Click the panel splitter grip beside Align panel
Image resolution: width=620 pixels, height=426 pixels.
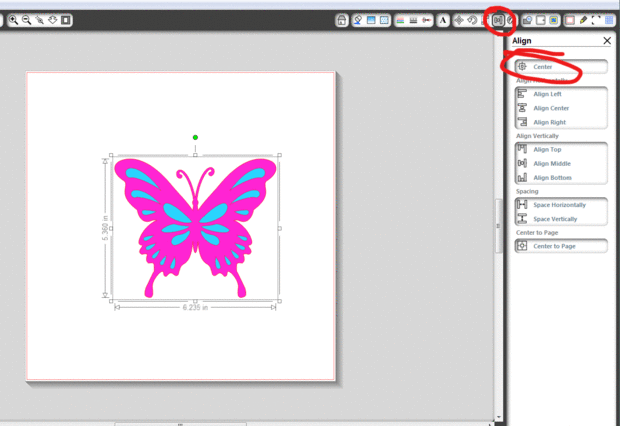(498, 226)
